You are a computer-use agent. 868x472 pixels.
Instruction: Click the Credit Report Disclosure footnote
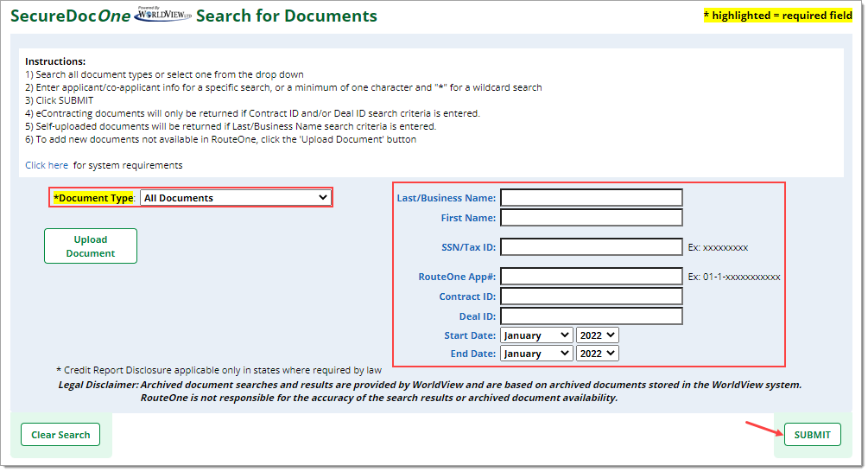[x=219, y=370]
